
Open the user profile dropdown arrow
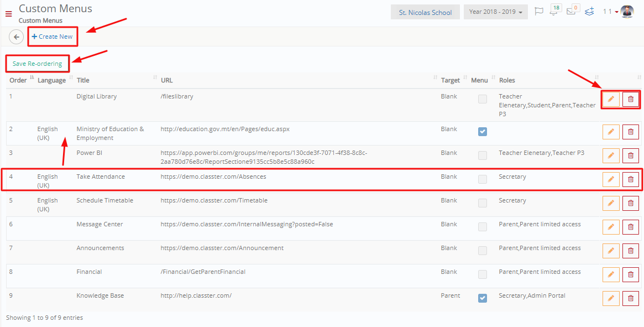click(x=617, y=12)
